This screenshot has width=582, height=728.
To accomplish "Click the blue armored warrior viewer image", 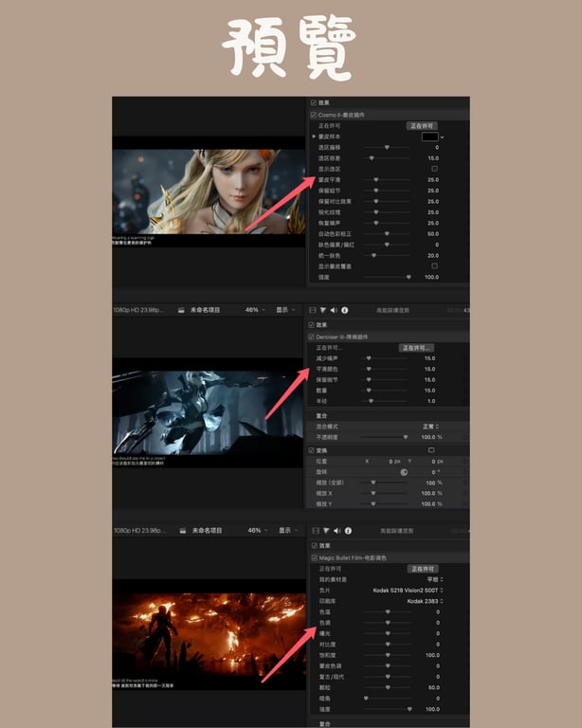I will [208, 412].
